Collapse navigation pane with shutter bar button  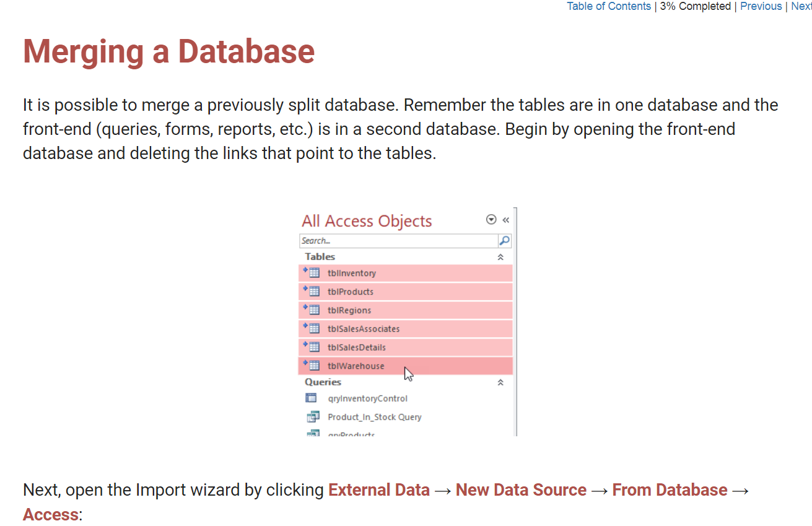(x=505, y=220)
